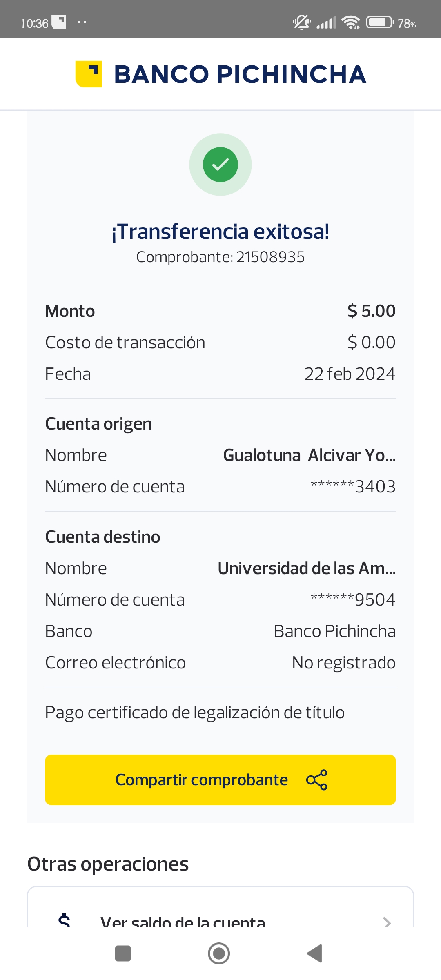Image resolution: width=441 pixels, height=980 pixels.
Task: Tap the ¡Transferencia exitosa! heading
Action: tap(220, 232)
